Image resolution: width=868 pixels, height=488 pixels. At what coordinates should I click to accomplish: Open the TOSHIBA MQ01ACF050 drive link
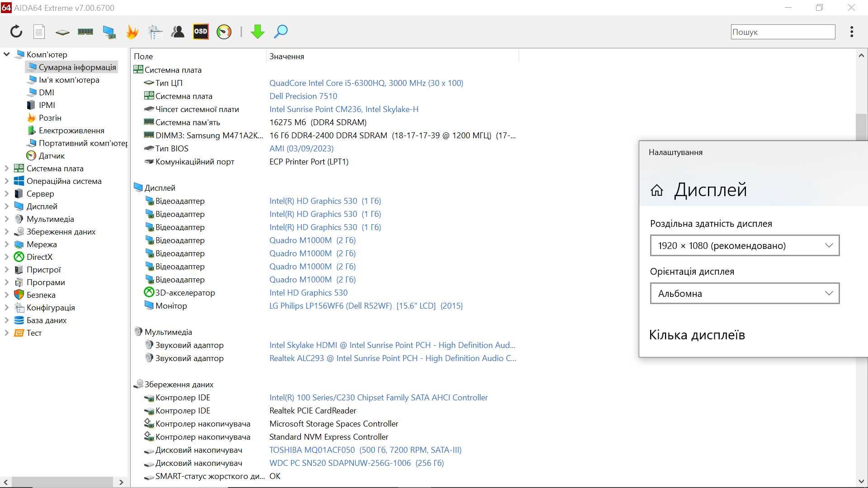(x=365, y=450)
